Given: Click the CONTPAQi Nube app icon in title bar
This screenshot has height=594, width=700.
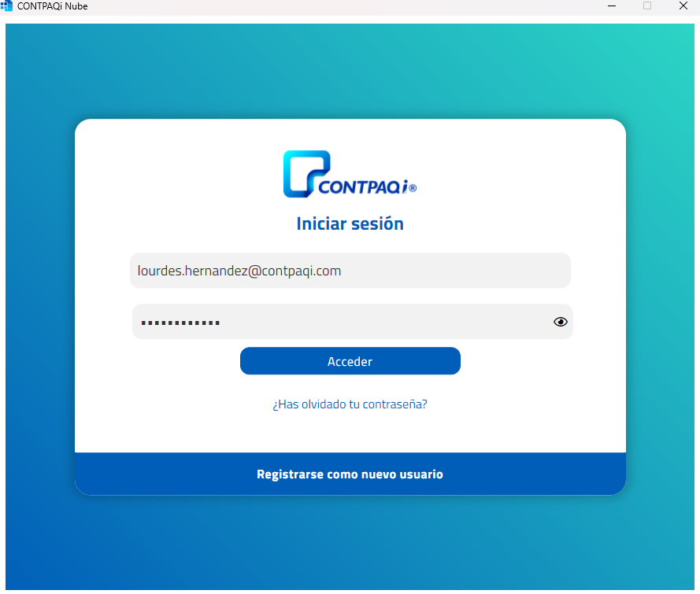Looking at the screenshot, I should [x=6, y=6].
